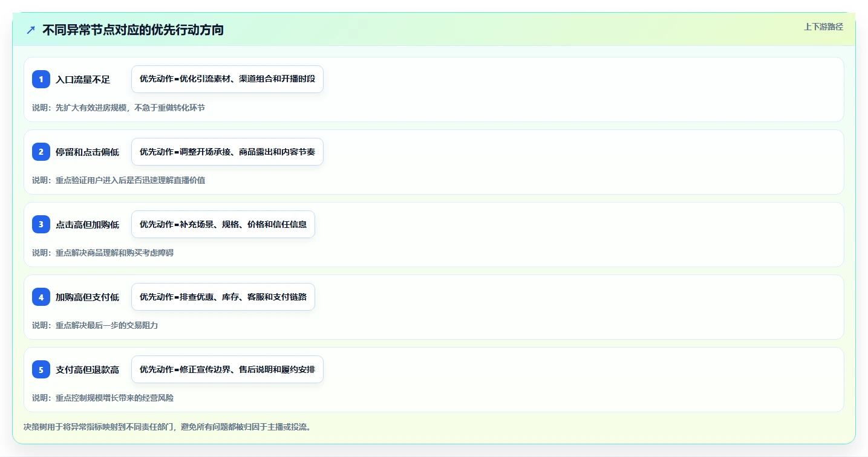Click the 上下游路径 label in the header
The image size is (868, 457).
point(823,27)
